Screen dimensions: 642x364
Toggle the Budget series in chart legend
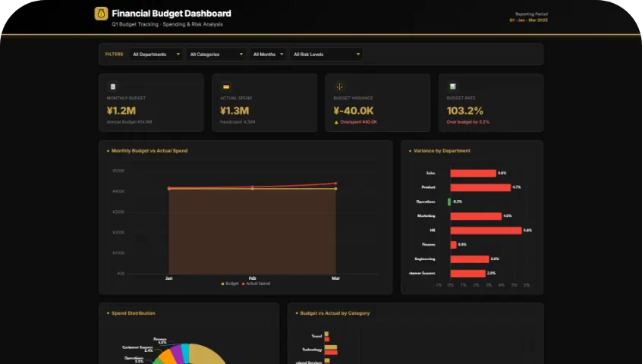[x=230, y=284]
